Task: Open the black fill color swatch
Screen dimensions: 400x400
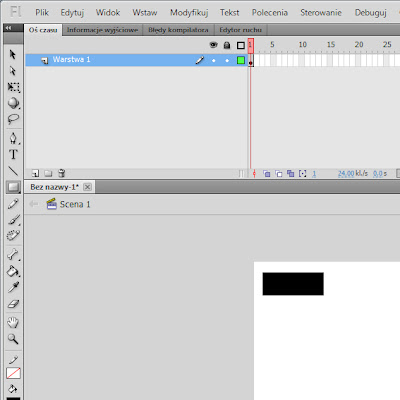Action: click(13, 398)
